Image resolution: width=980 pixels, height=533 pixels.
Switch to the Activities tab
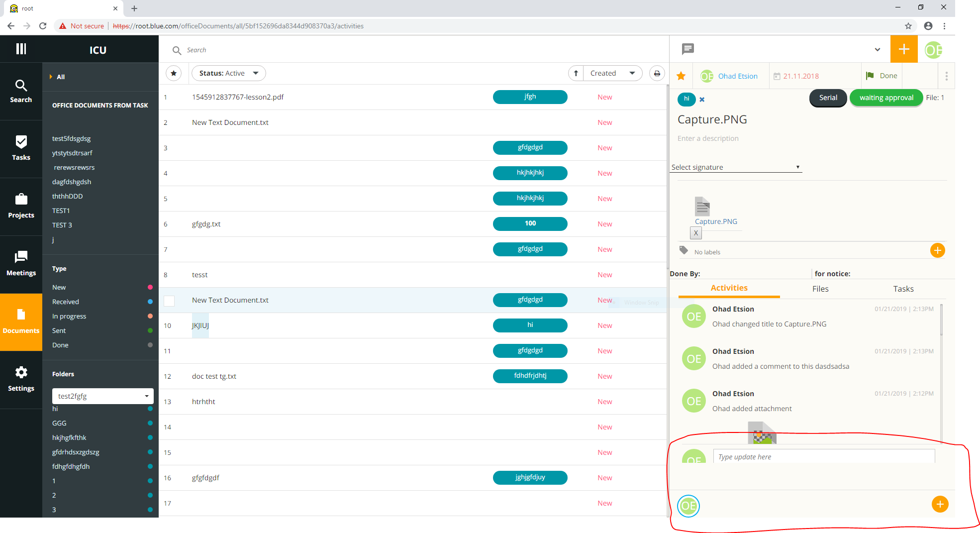pyautogui.click(x=729, y=288)
